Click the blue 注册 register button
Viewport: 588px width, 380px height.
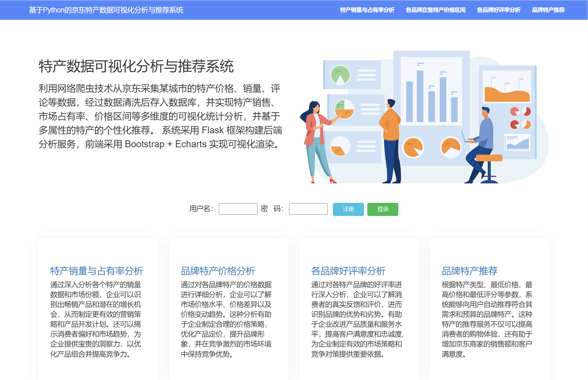pyautogui.click(x=348, y=209)
